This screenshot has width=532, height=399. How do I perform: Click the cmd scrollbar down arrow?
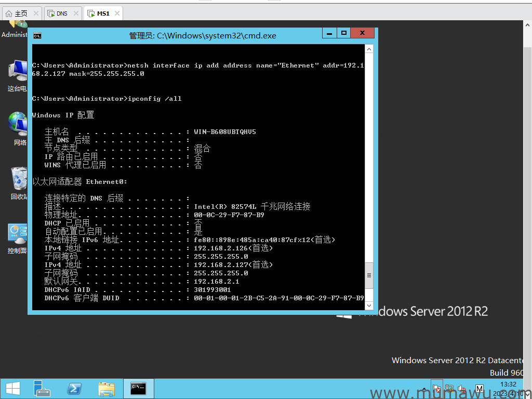point(369,305)
